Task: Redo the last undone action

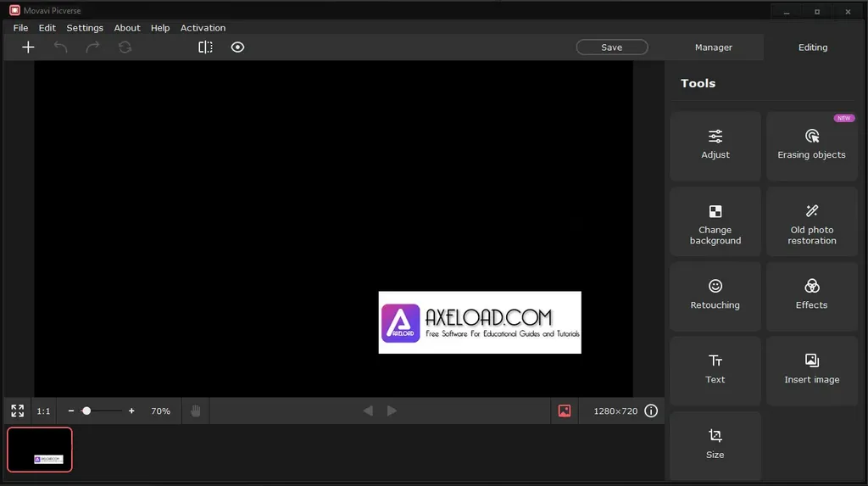Action: (92, 47)
